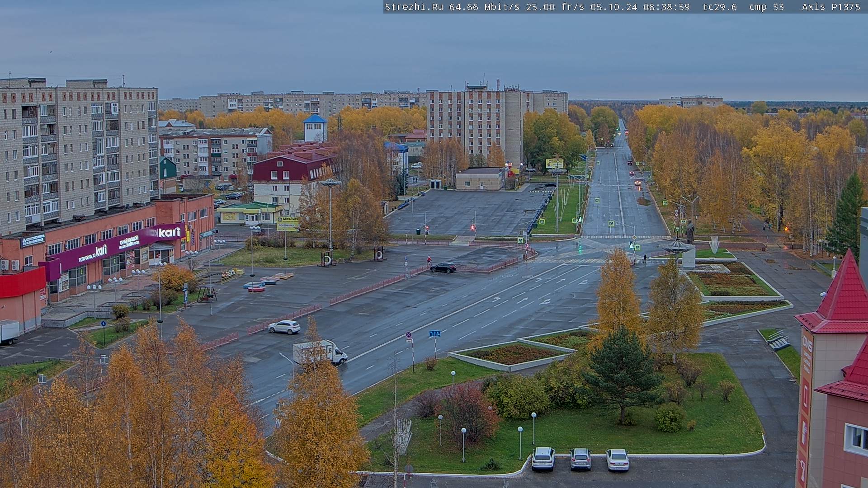Screen dimensions: 868x488
Task: Click the large white "kari" store sign
Action: [x=170, y=232]
